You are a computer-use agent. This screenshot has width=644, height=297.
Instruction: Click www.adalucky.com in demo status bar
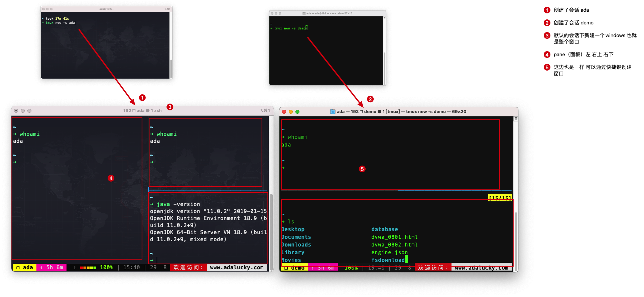tap(481, 268)
